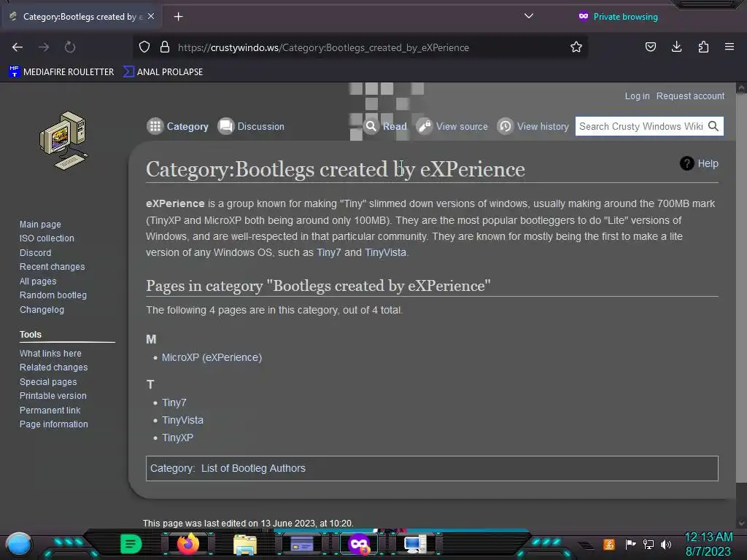The height and width of the screenshot is (560, 747).
Task: Open the private browsing window taskbar icon
Action: click(359, 544)
